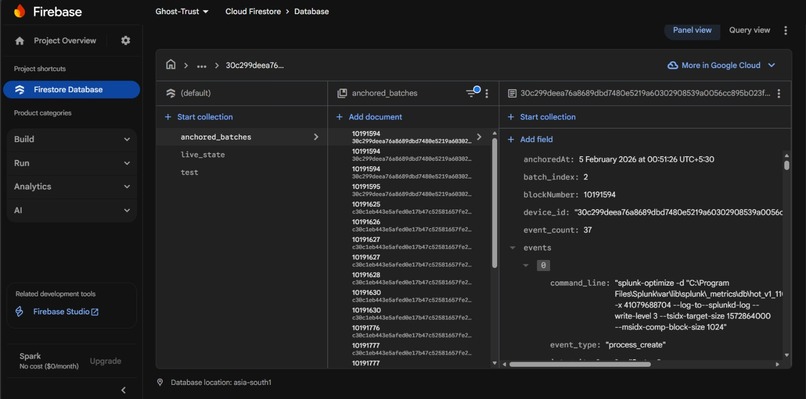Click the anchoredAt timestamp value
806x399 pixels.
tap(646, 159)
